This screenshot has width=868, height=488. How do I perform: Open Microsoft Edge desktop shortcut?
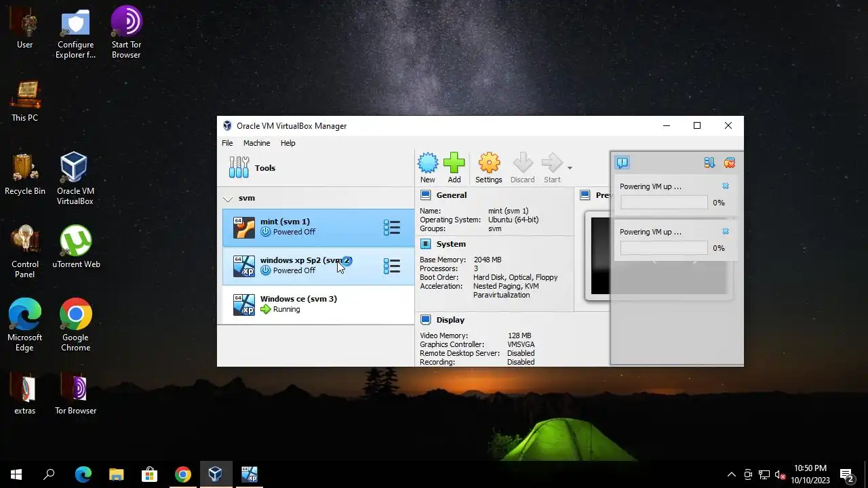click(25, 325)
